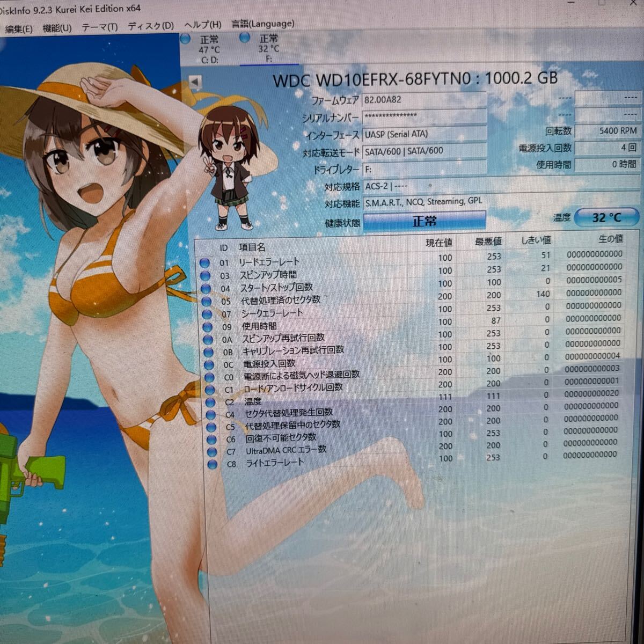Image resolution: width=644 pixels, height=644 pixels.
Task: Click the 現在値 column header
Action: tap(439, 243)
